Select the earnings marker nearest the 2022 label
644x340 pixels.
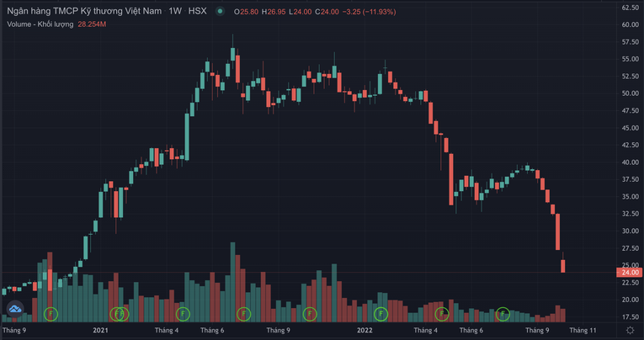click(381, 314)
